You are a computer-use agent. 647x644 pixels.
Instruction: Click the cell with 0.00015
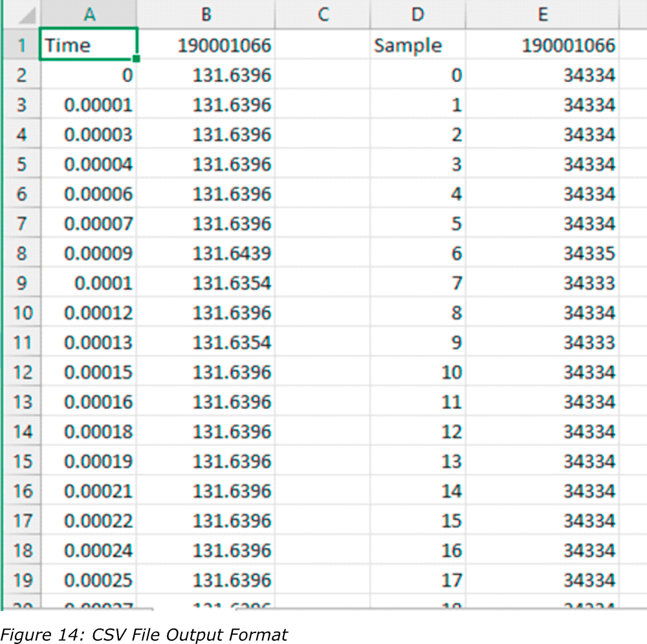tap(89, 372)
